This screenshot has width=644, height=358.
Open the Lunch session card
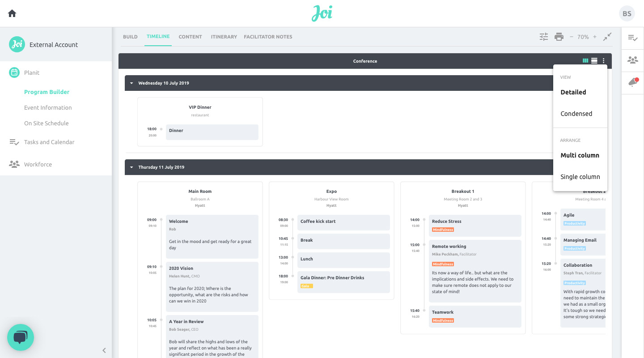point(343,260)
